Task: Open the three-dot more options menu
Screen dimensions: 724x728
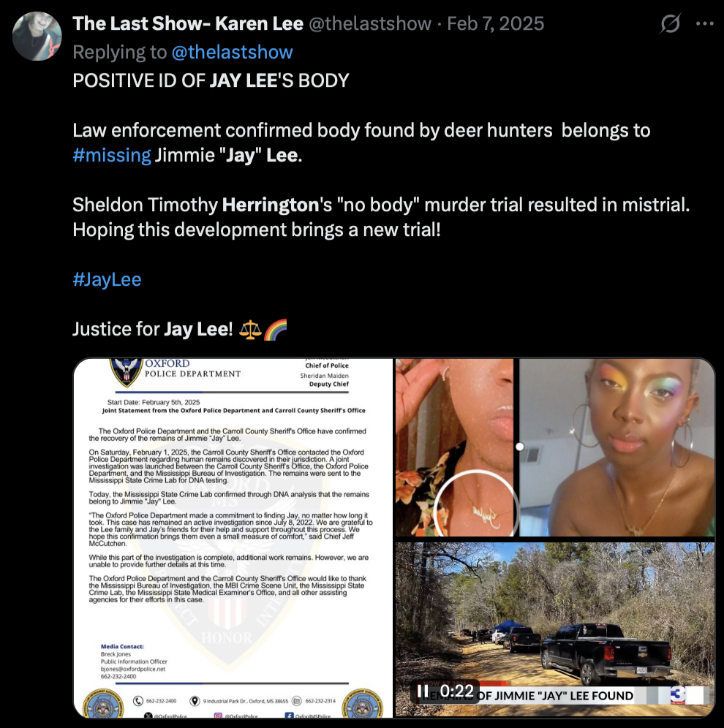Action: pyautogui.click(x=704, y=23)
